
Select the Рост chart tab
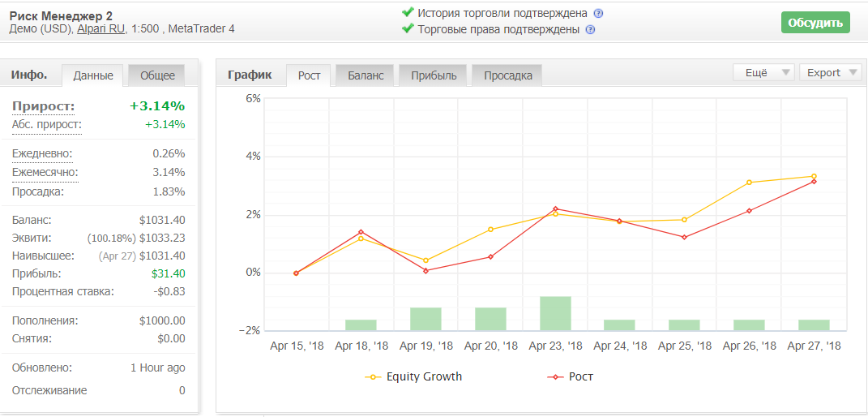pyautogui.click(x=309, y=76)
